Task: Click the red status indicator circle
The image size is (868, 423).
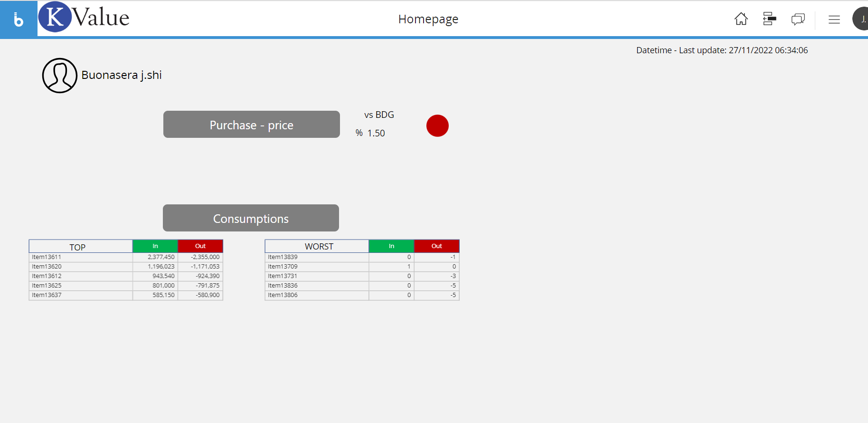Action: coord(437,126)
